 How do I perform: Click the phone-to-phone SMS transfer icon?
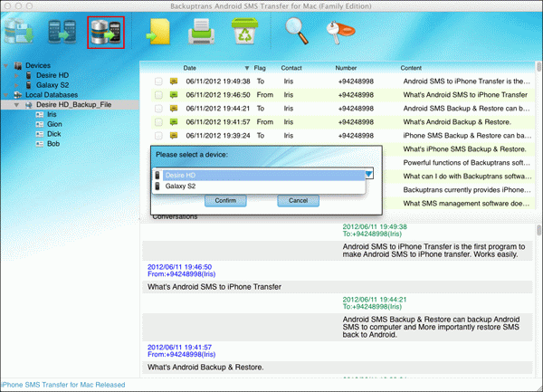pos(62,32)
